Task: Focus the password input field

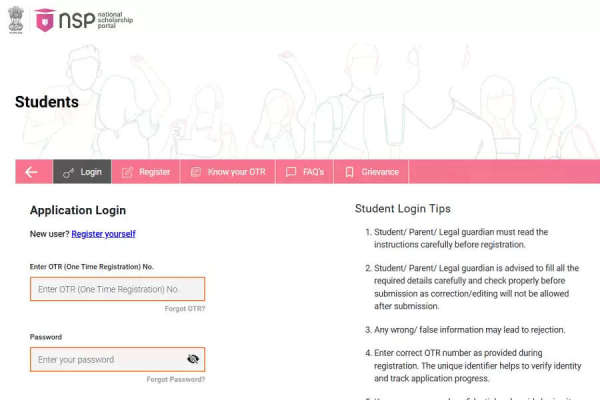Action: (117, 359)
